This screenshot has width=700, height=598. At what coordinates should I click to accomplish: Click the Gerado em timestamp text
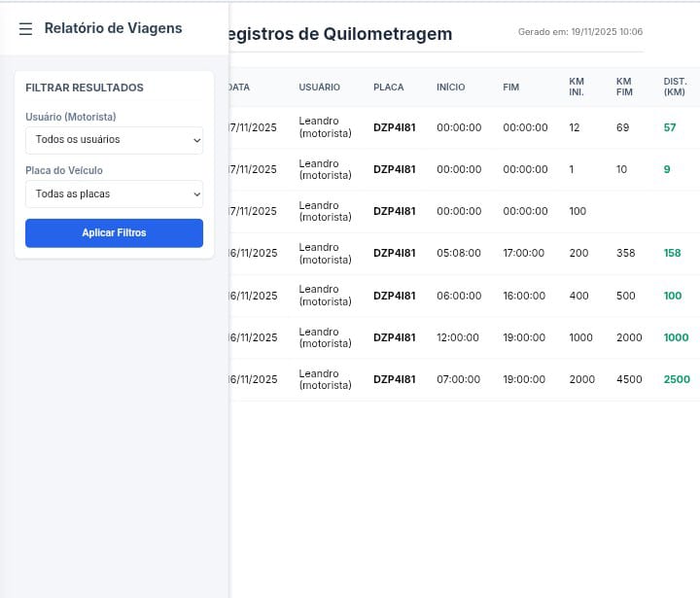point(579,32)
